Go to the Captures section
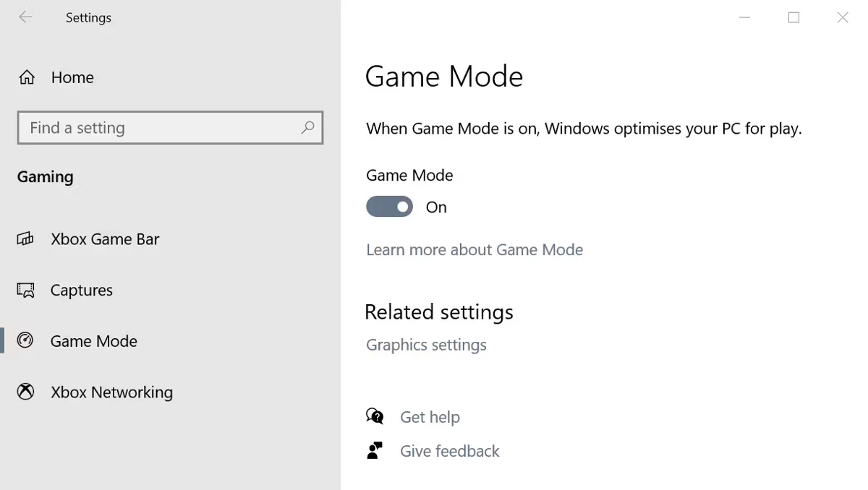Image resolution: width=868 pixels, height=490 pixels. point(82,291)
